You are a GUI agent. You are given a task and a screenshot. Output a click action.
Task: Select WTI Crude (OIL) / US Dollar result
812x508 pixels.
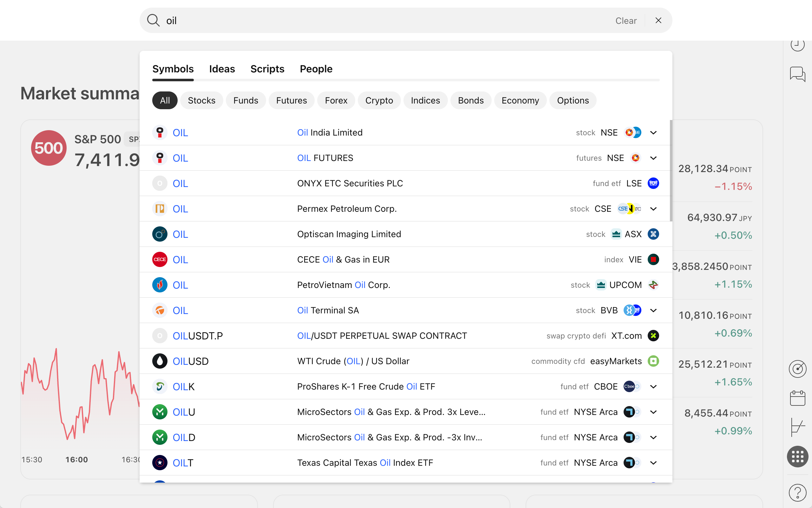[x=406, y=361]
